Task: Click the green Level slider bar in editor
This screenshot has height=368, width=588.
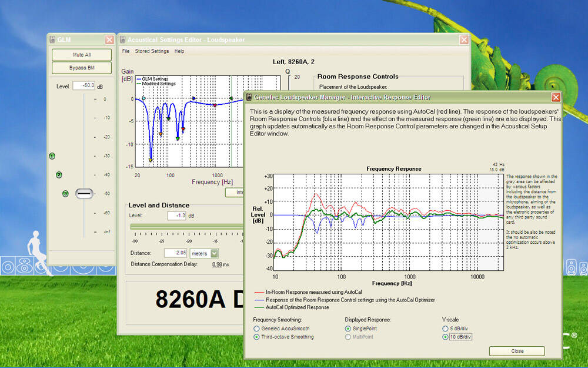Action: point(186,227)
